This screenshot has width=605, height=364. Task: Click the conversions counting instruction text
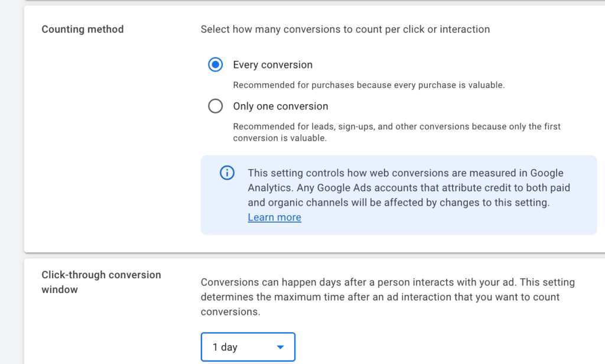click(x=344, y=29)
